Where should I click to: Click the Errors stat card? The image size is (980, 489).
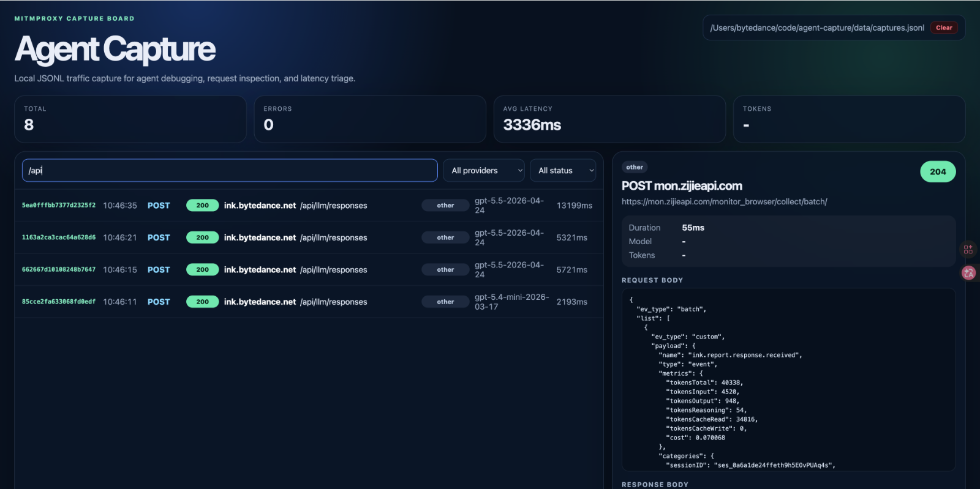tap(370, 119)
